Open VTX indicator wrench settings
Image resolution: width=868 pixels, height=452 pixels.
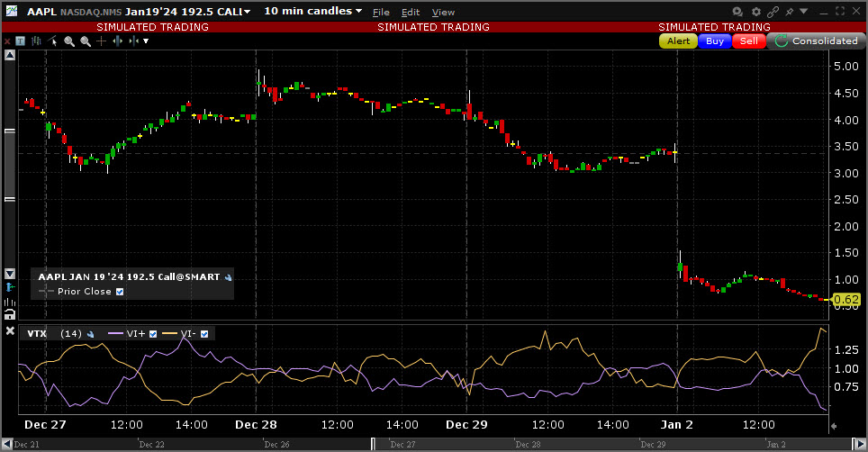[x=90, y=334]
